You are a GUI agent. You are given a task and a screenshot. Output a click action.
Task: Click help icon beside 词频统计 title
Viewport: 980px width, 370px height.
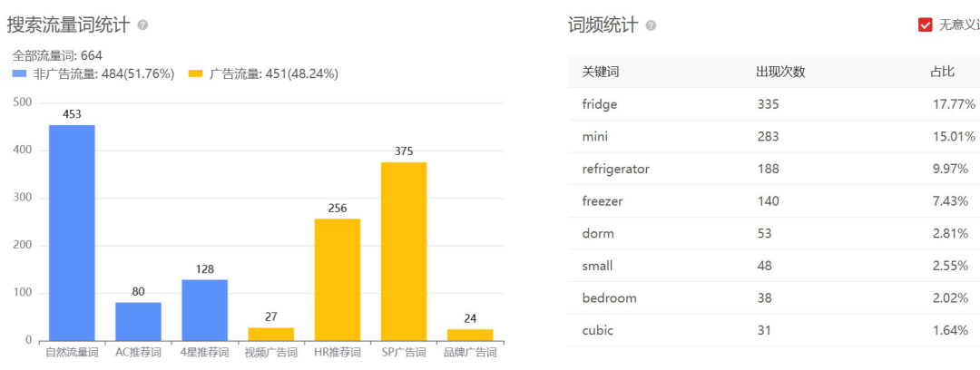tap(651, 25)
